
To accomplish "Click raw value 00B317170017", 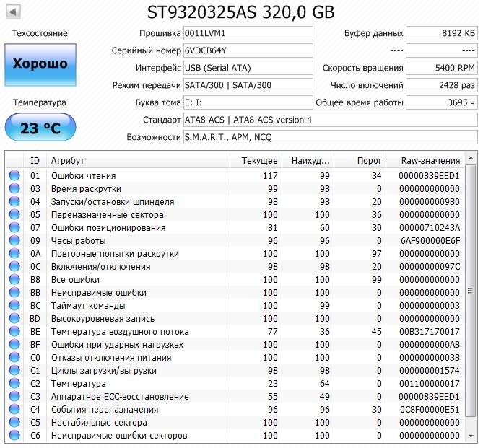I will point(429,332).
